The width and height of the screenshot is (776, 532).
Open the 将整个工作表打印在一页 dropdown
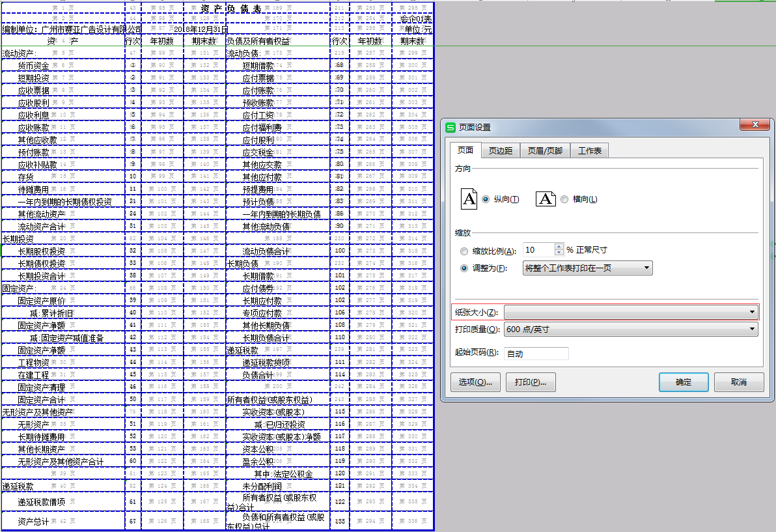click(x=587, y=268)
